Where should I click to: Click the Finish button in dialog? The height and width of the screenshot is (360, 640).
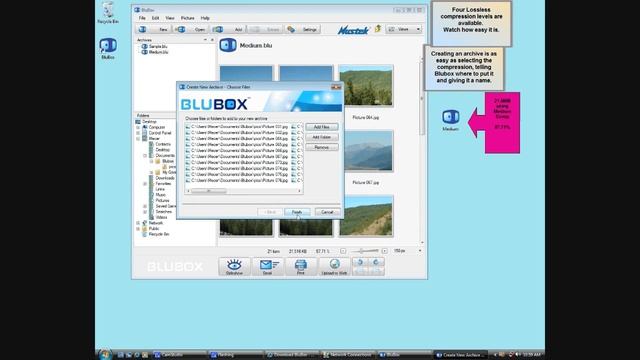click(297, 212)
